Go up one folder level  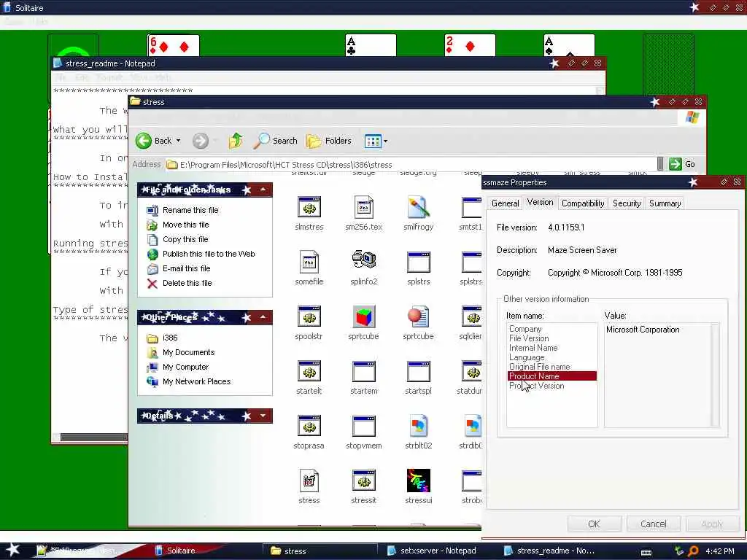pos(236,141)
